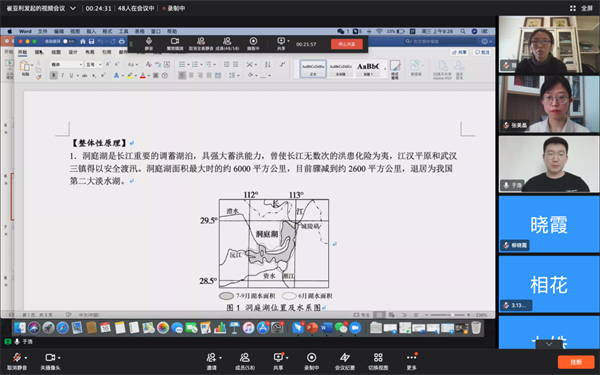
Task: Open Word Draw ribbon tab
Action: click(56, 52)
